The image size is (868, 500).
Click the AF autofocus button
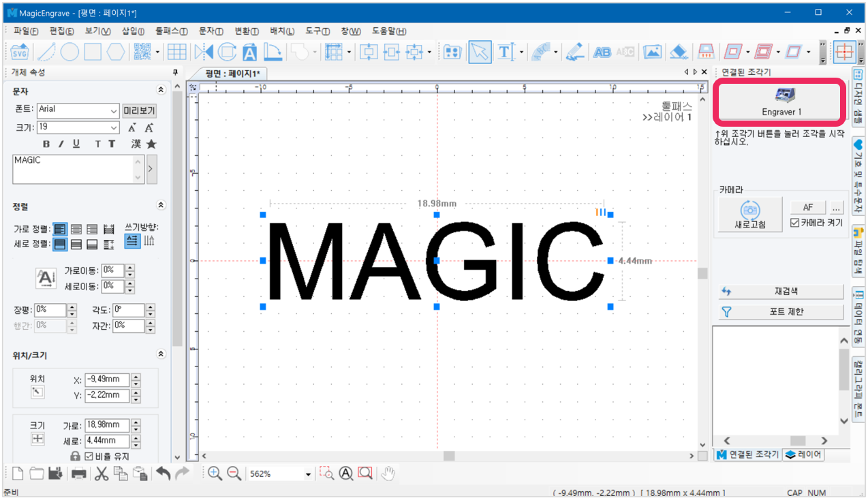click(x=808, y=208)
